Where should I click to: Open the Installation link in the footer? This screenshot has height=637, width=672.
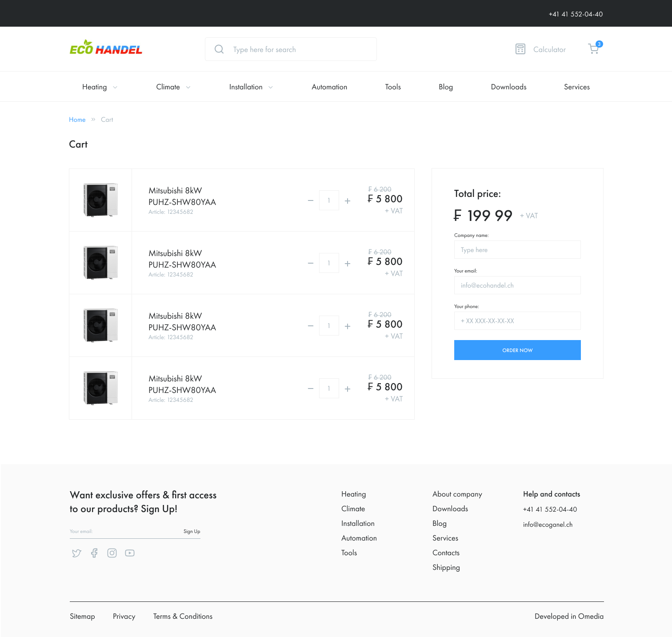(x=358, y=524)
